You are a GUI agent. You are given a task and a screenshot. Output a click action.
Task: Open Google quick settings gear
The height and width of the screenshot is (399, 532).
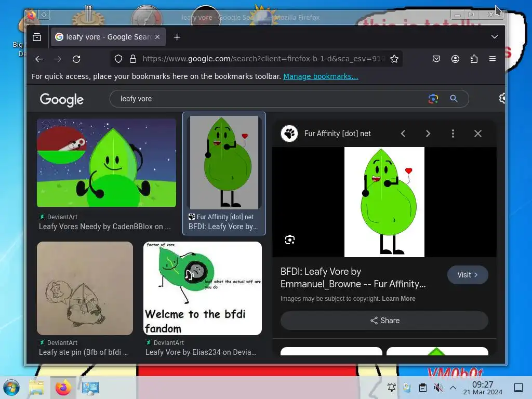[x=502, y=98]
